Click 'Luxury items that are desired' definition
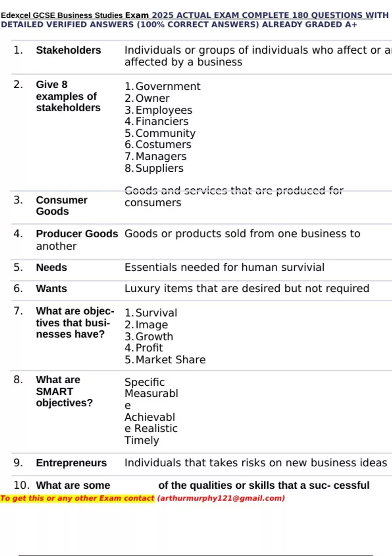Viewport: 392px width, 556px height. [x=247, y=288]
